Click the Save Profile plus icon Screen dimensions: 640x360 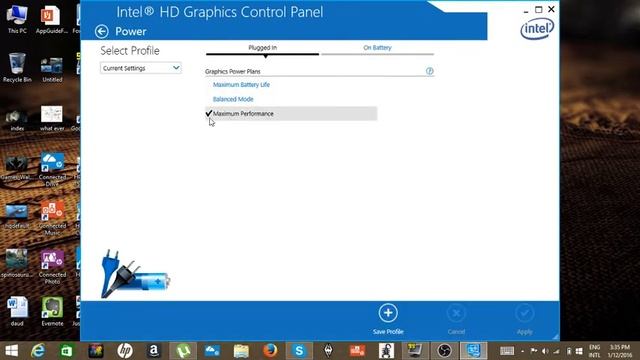click(388, 313)
